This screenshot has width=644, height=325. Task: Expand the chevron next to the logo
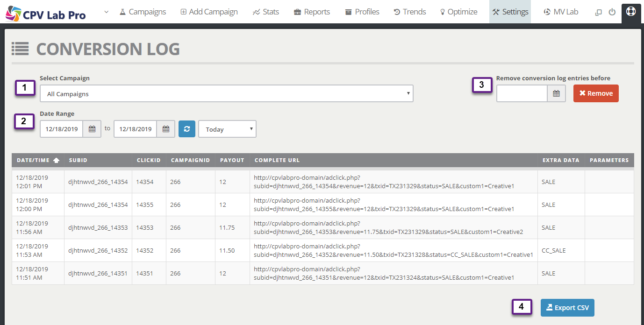pyautogui.click(x=106, y=12)
